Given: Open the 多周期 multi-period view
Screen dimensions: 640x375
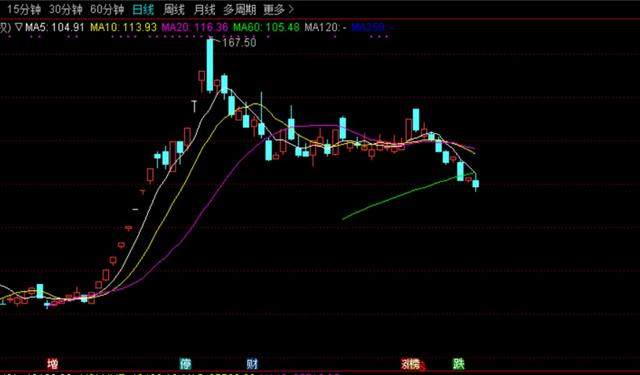Looking at the screenshot, I should [x=240, y=9].
